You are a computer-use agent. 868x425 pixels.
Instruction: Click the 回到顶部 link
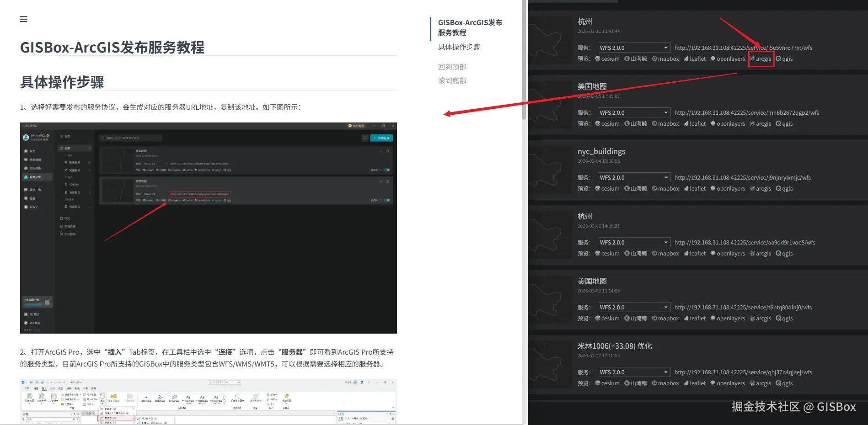point(452,66)
